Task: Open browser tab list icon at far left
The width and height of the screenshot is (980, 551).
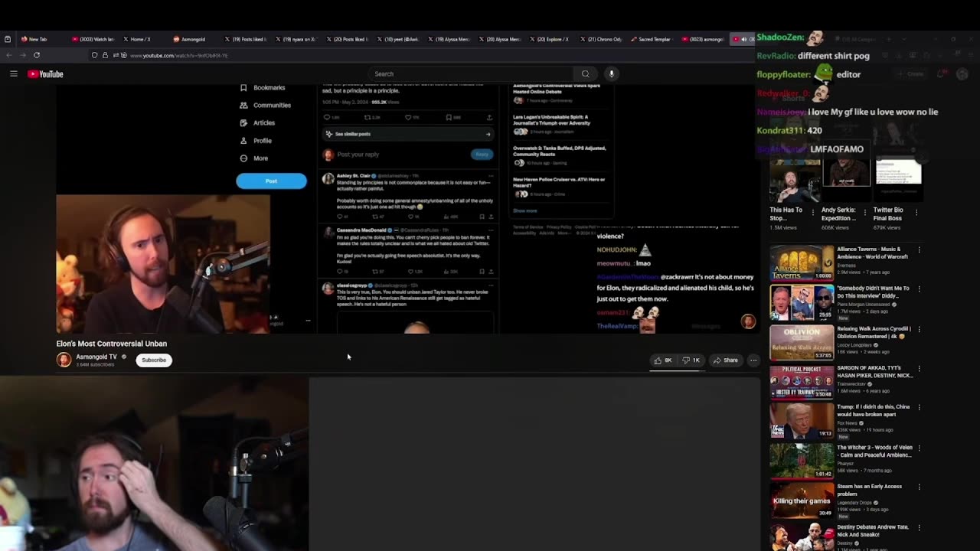Action: [8, 39]
